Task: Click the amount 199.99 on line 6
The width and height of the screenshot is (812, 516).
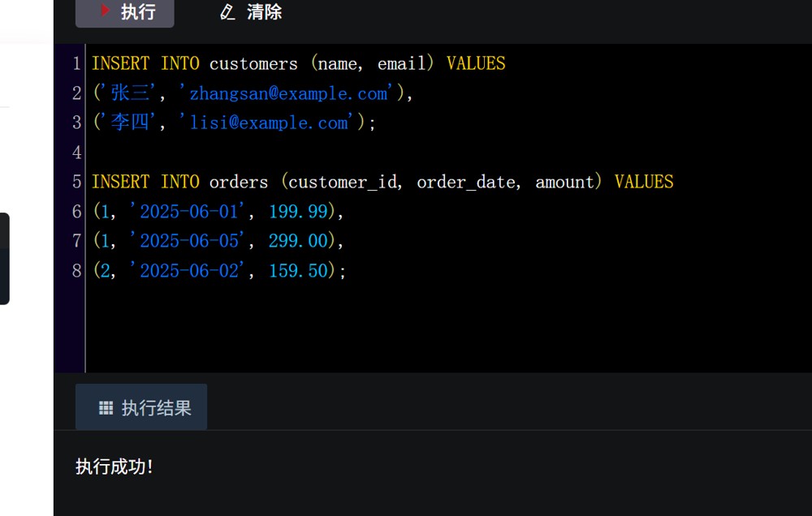Action: [x=298, y=211]
